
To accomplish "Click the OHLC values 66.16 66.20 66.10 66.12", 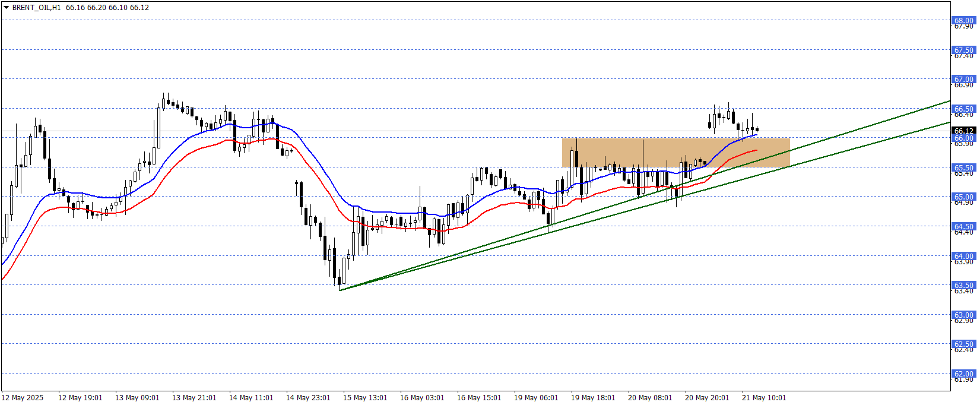I will point(107,8).
